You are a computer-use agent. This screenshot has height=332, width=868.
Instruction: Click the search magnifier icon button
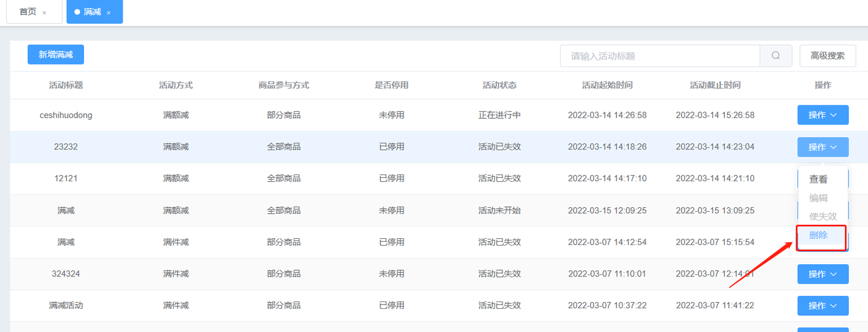tap(776, 56)
